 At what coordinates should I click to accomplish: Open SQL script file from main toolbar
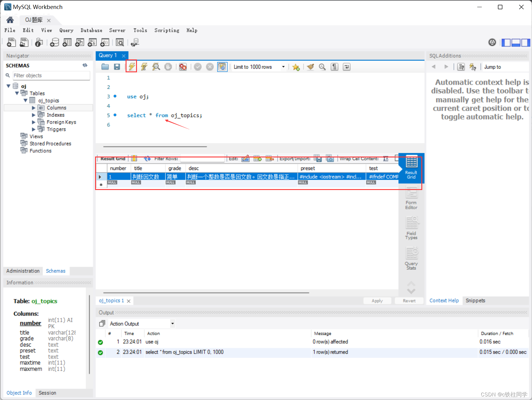coord(24,42)
